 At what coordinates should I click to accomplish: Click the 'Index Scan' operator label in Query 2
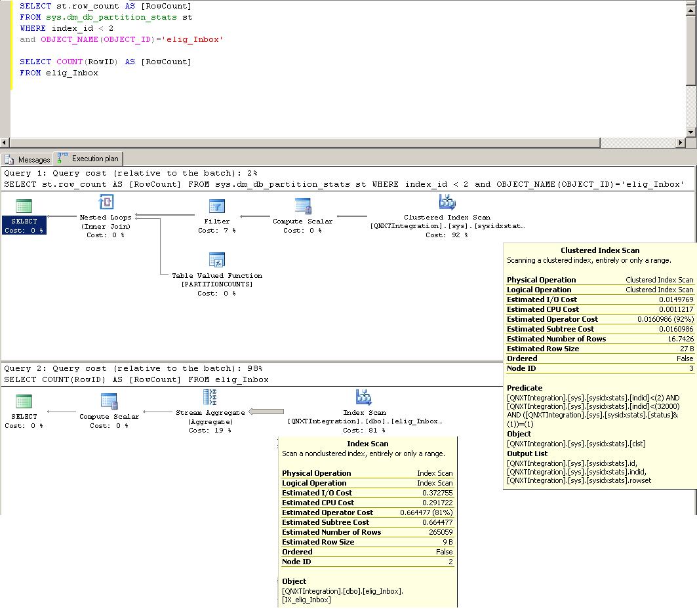365,413
